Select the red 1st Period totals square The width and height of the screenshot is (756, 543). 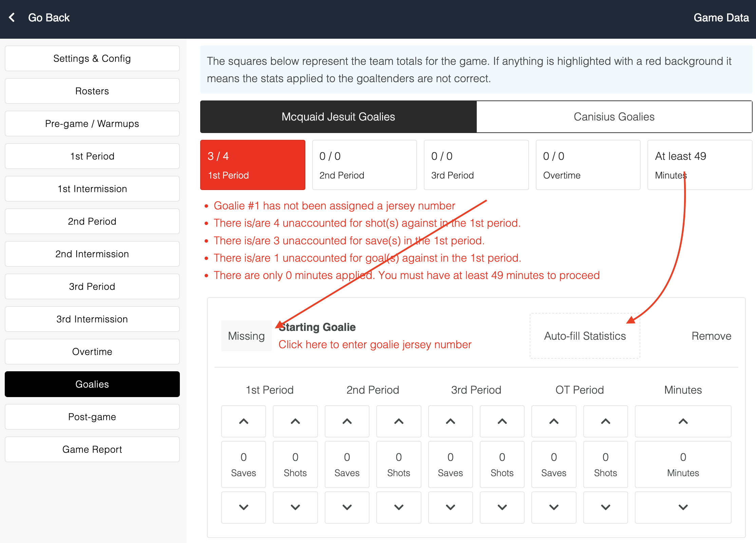pos(252,165)
